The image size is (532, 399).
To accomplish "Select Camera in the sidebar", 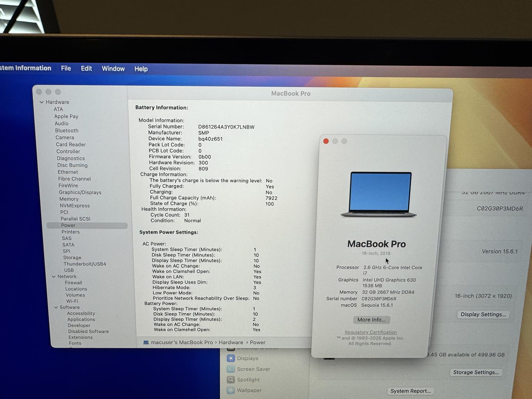I will coord(65,137).
